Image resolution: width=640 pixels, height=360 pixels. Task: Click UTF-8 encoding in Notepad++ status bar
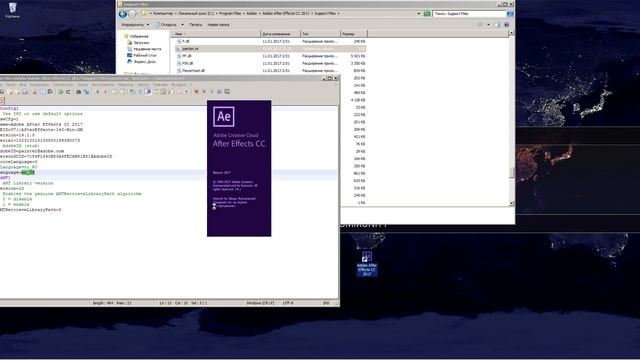(x=288, y=303)
